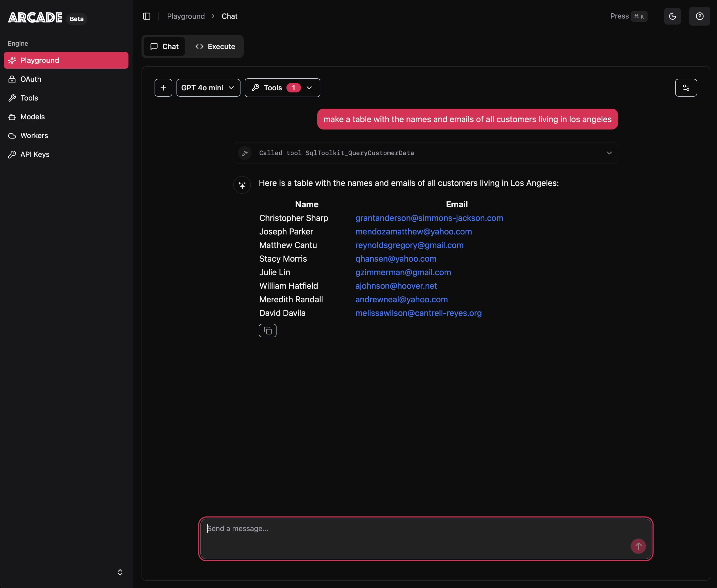Copy the assistant response
717x588 pixels.
[x=268, y=331]
